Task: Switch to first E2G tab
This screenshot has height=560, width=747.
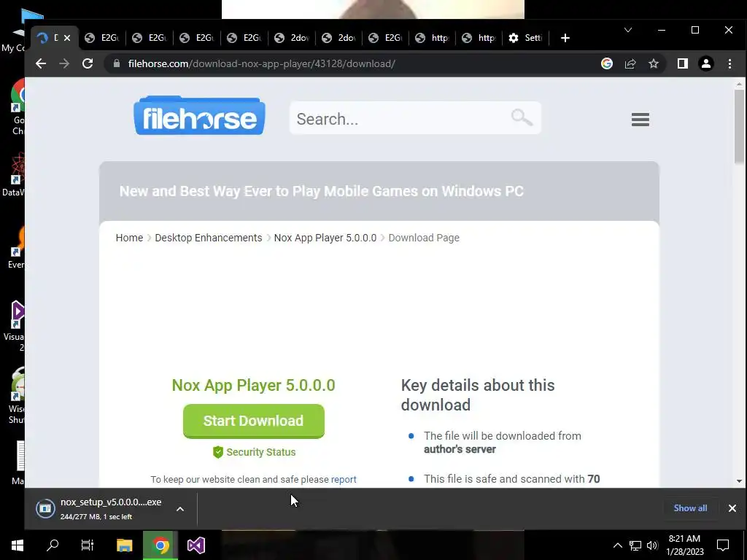Action: pos(101,38)
